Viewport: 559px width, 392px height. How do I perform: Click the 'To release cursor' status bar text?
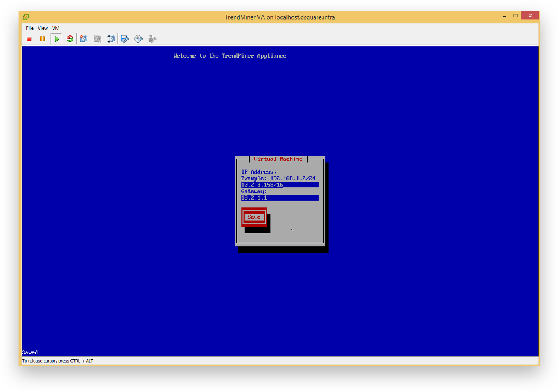click(58, 361)
